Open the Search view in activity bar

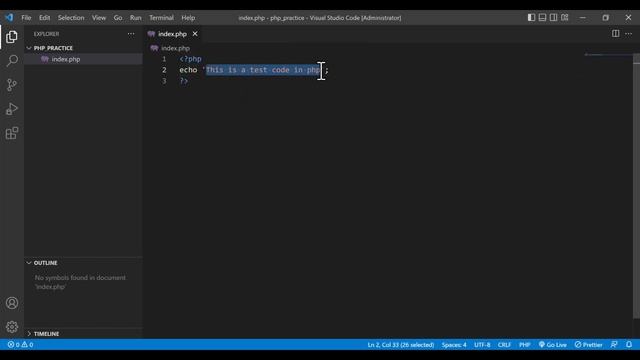[x=12, y=61]
